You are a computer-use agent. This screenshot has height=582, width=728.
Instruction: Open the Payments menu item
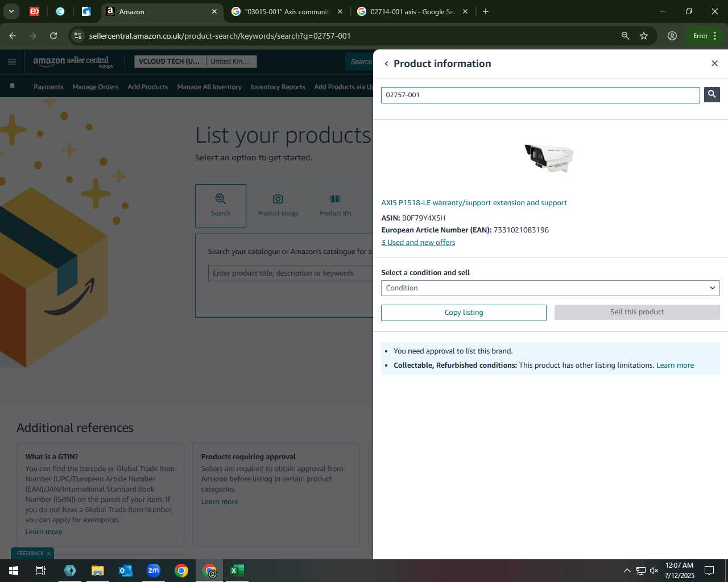click(x=48, y=87)
